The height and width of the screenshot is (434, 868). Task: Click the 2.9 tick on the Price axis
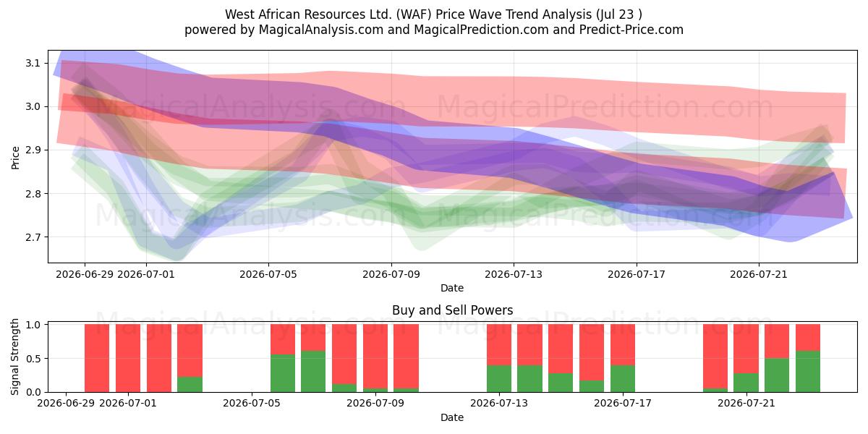(x=31, y=150)
